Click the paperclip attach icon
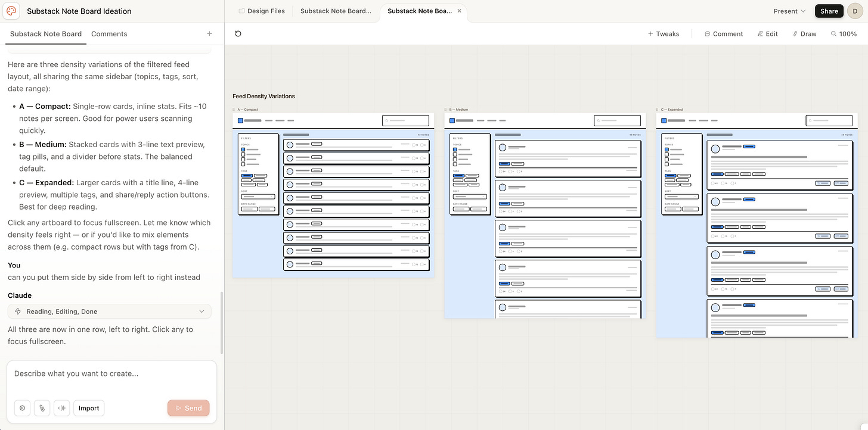Viewport: 868px width, 430px height. coord(42,408)
